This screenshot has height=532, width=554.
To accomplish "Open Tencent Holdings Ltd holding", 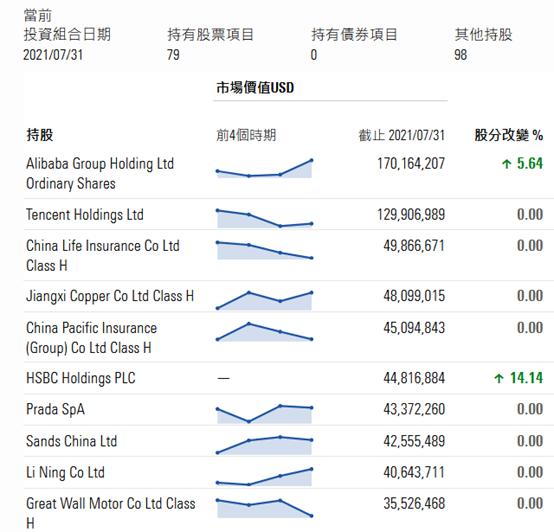I will (85, 215).
